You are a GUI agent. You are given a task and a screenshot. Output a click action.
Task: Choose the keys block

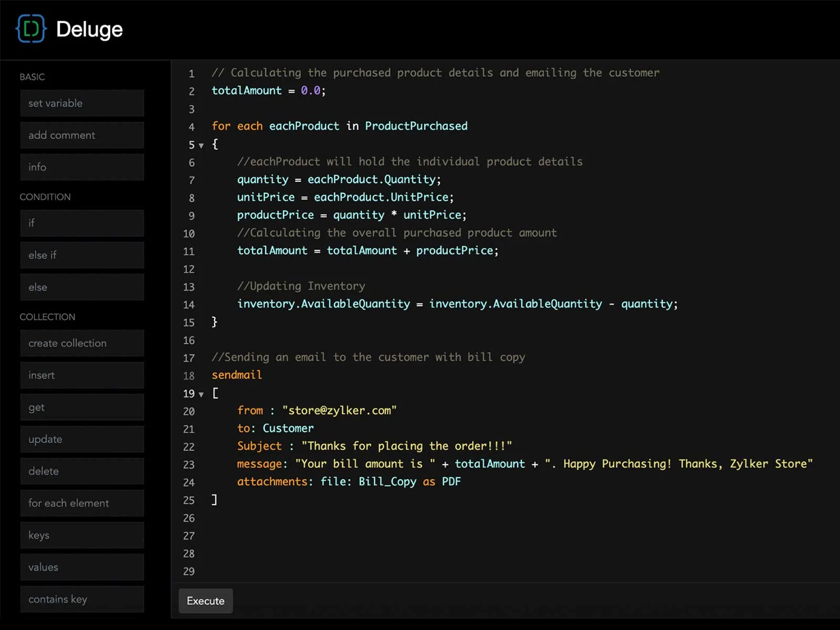point(82,535)
